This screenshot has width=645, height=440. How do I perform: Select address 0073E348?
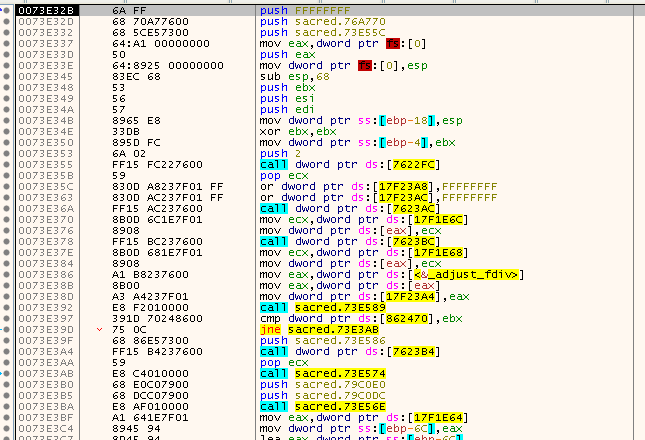point(46,87)
